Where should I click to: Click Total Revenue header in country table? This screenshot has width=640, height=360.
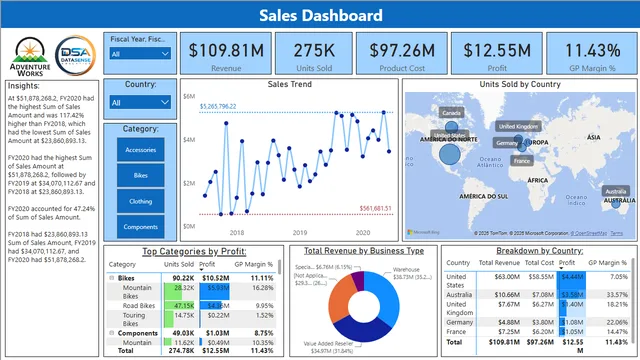pyautogui.click(x=499, y=263)
